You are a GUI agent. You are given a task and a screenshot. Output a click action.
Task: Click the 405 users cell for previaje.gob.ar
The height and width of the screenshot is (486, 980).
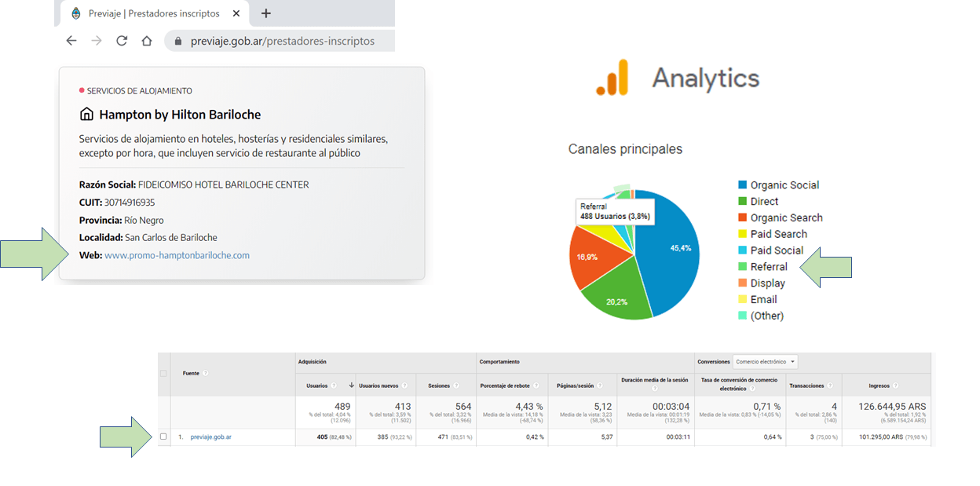click(x=325, y=437)
